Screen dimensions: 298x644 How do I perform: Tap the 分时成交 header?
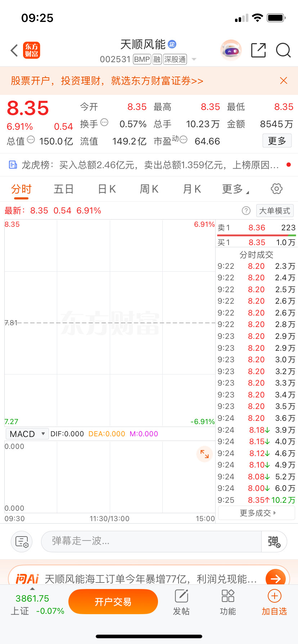pyautogui.click(x=257, y=255)
